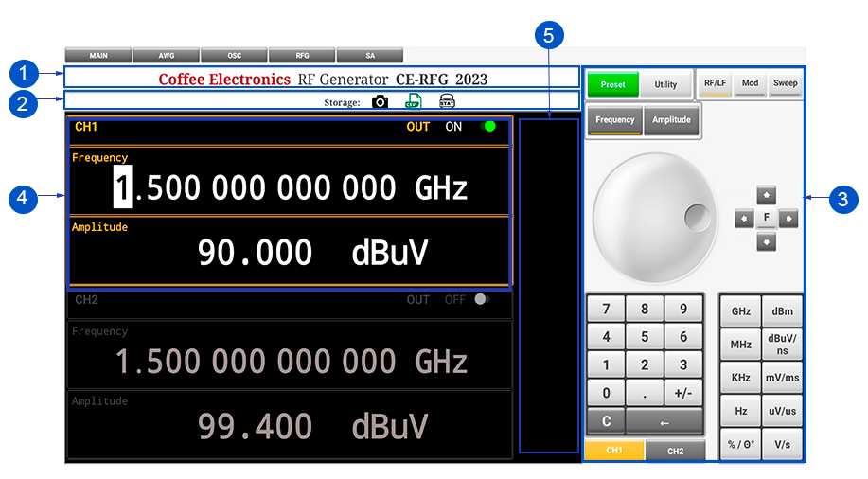Click the down arrow key
868x479 pixels.
pyautogui.click(x=766, y=242)
